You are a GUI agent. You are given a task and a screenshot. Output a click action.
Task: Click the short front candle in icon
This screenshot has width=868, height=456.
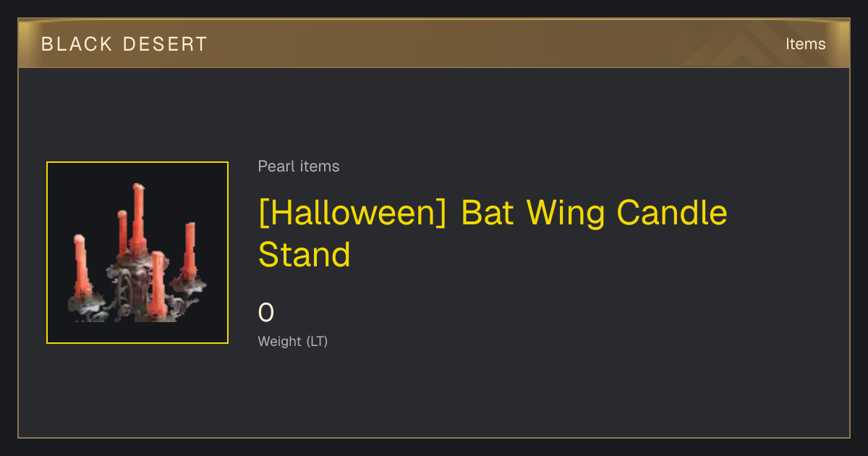tap(158, 284)
